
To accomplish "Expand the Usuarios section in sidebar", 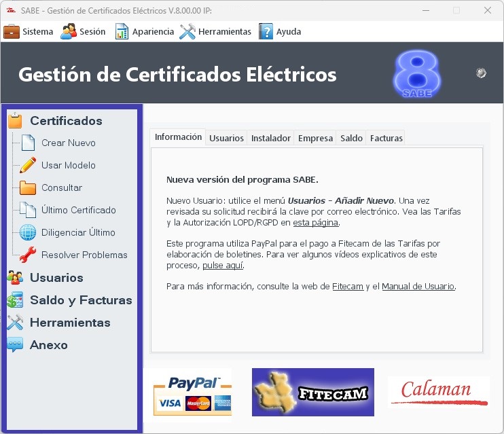I will (56, 278).
